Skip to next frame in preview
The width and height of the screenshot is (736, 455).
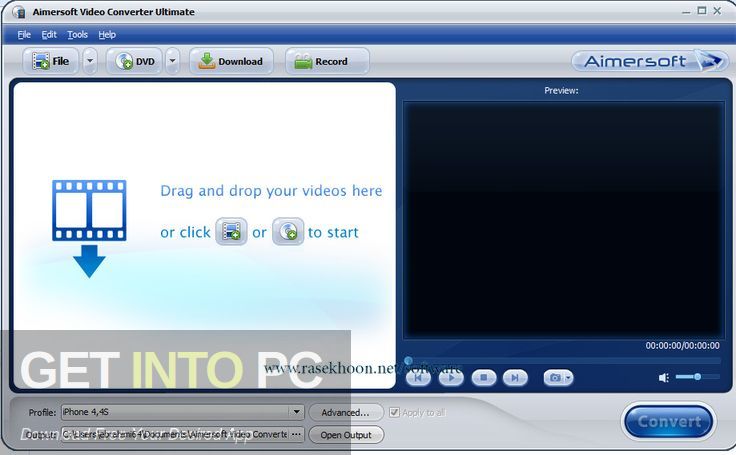(515, 378)
